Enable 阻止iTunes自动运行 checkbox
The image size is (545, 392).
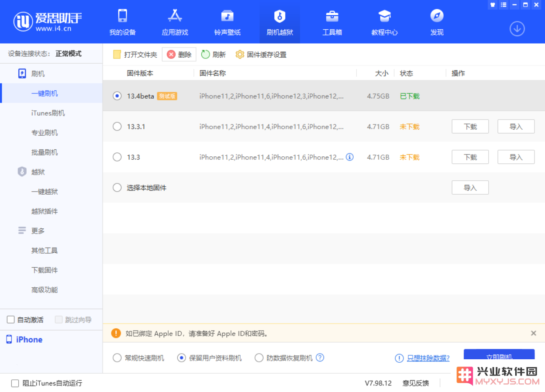(15, 383)
